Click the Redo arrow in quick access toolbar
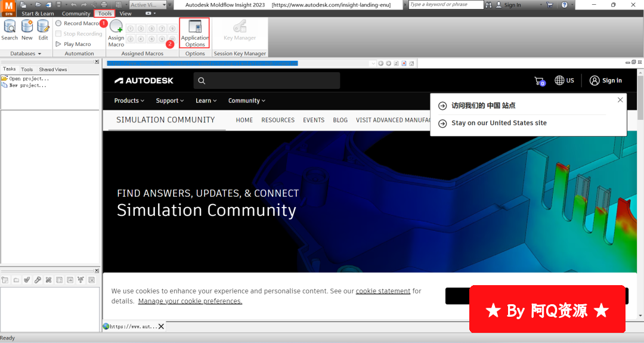 tap(84, 5)
